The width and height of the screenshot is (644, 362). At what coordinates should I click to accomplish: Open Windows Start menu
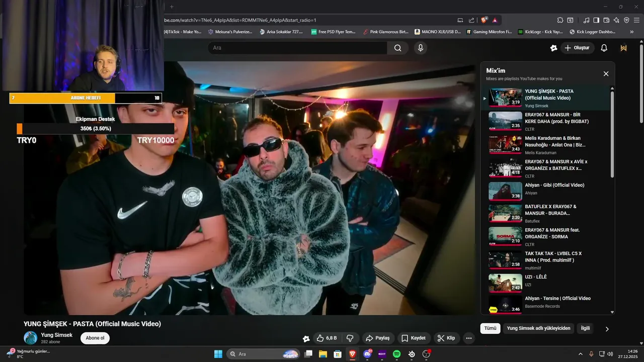tap(218, 354)
